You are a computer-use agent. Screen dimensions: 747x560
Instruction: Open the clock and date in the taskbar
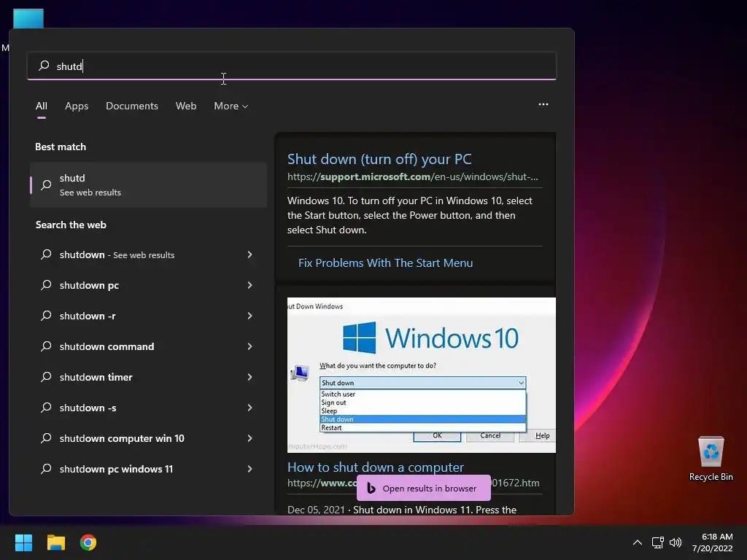[x=712, y=542]
